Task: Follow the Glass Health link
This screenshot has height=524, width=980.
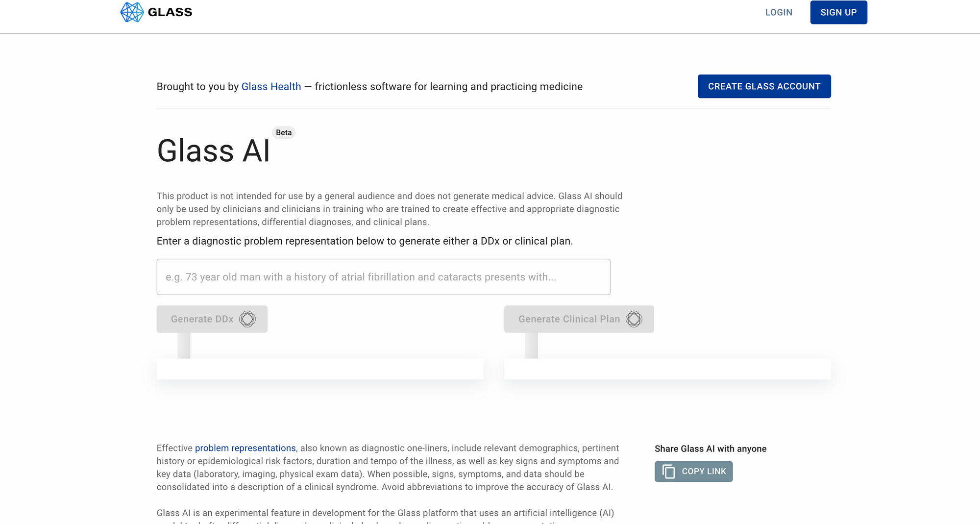Action: 271,87
